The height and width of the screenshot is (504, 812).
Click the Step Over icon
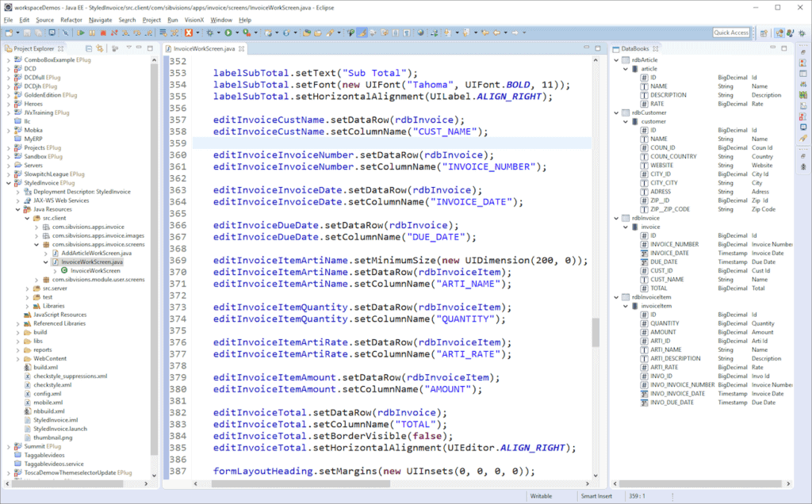(x=137, y=32)
